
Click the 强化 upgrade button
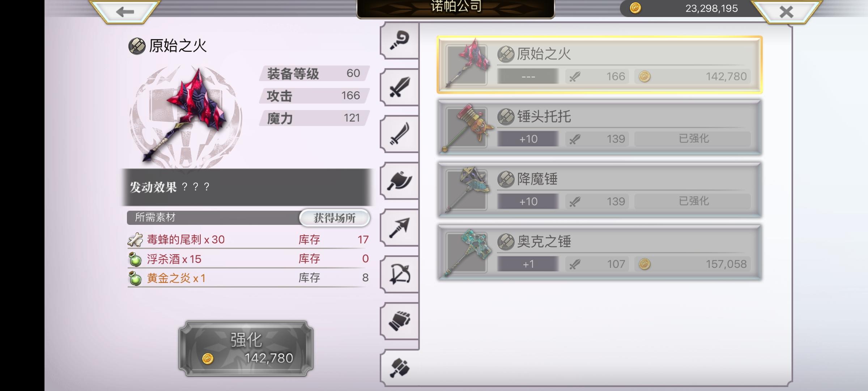coord(246,348)
